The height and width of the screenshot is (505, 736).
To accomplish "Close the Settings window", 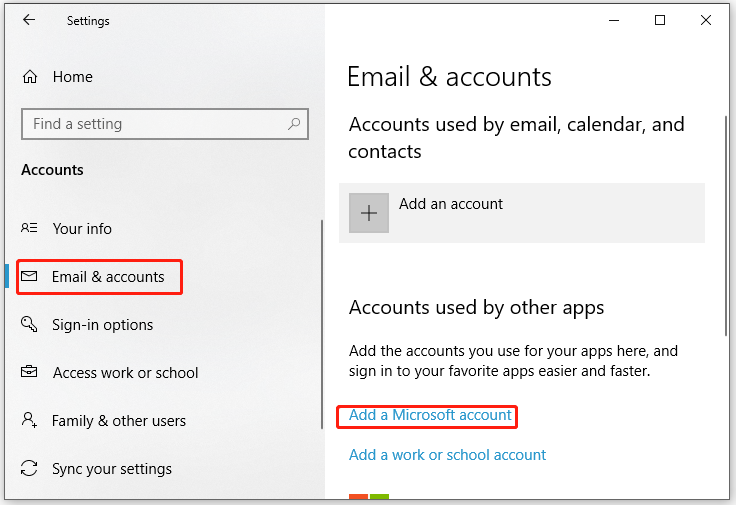I will pos(705,20).
